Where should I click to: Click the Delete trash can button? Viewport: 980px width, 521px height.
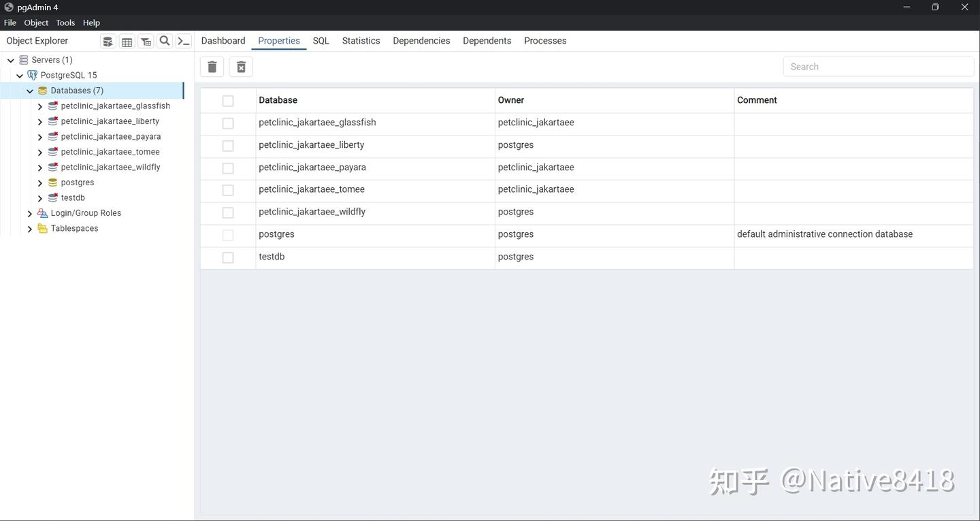point(212,67)
